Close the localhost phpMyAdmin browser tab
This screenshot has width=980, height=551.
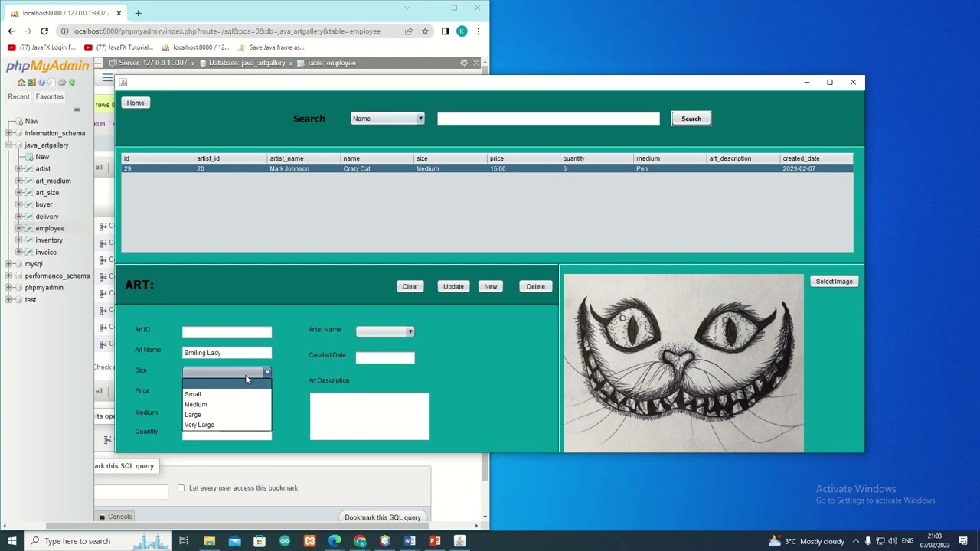[119, 13]
